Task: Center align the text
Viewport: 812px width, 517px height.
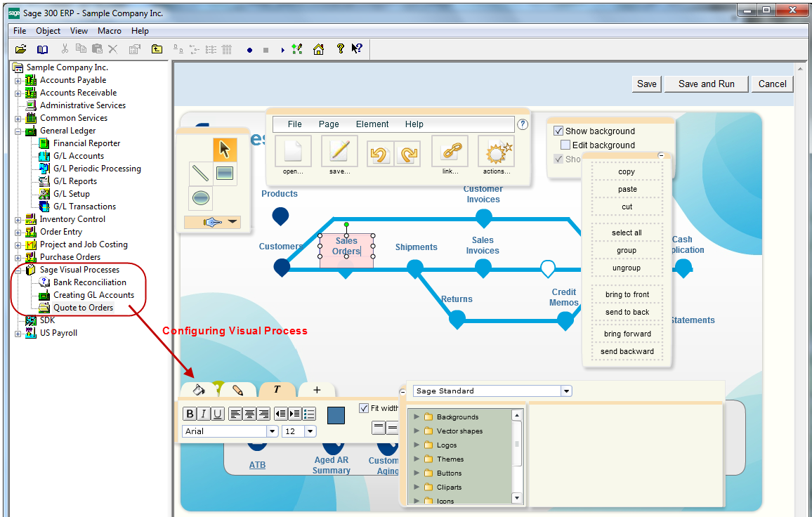Action: [249, 414]
